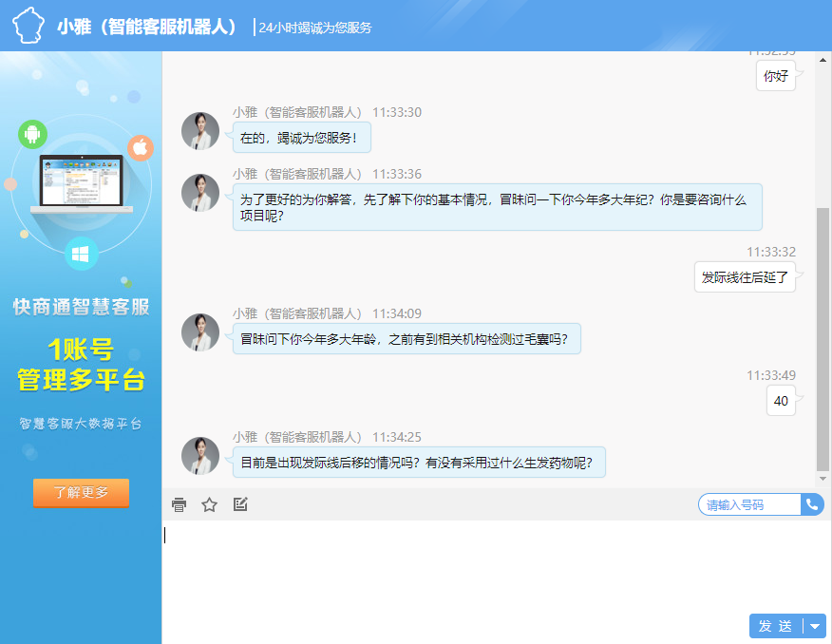Screen dimensions: 832x644
Task: Open the edit note icon in toolbar
Action: [x=240, y=504]
